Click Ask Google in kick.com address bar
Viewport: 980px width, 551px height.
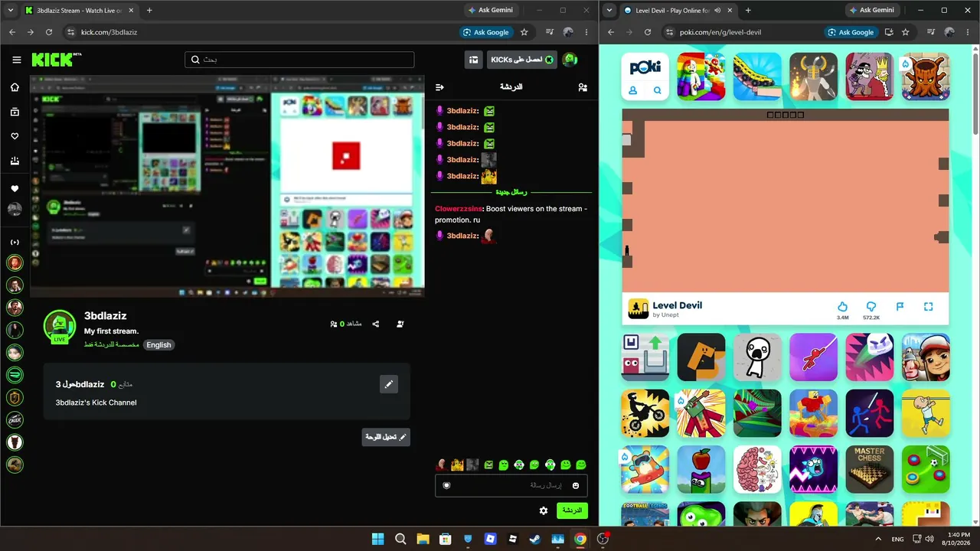pyautogui.click(x=486, y=32)
